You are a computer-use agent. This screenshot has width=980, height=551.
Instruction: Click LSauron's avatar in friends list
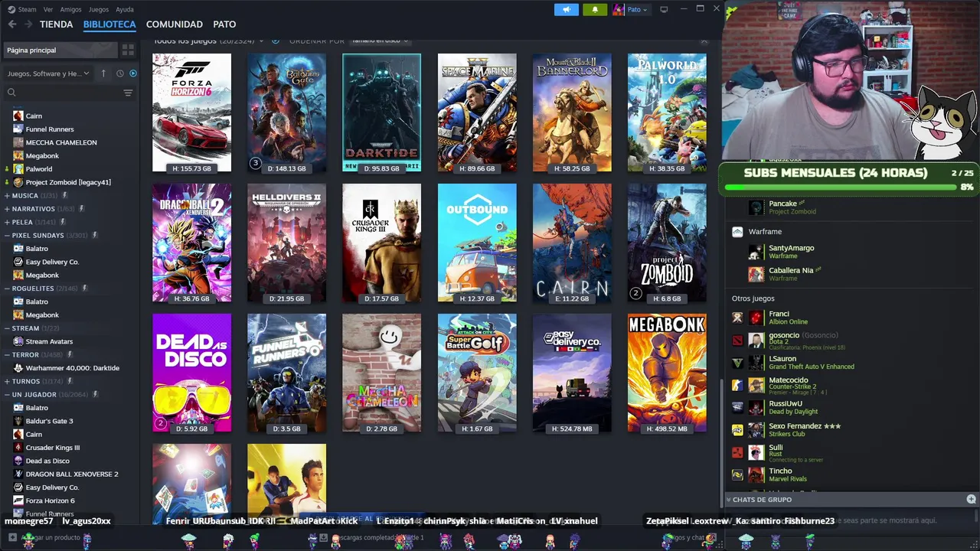[x=756, y=363]
